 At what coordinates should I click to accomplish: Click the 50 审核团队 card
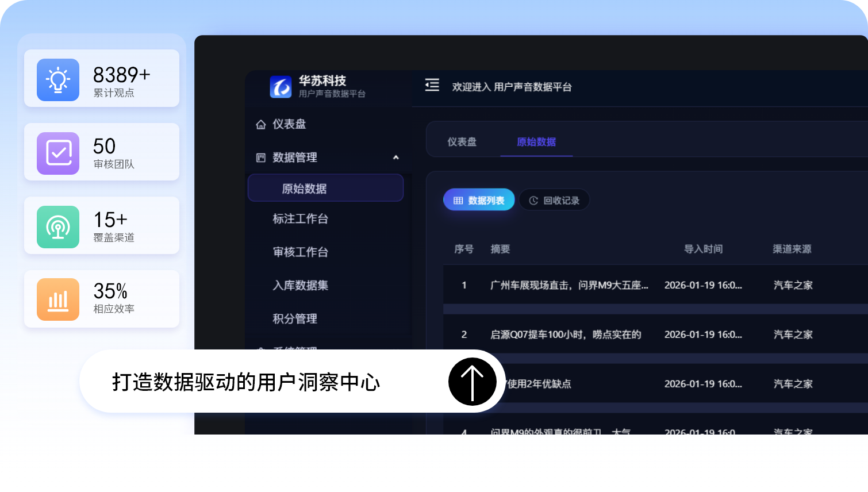pos(102,152)
